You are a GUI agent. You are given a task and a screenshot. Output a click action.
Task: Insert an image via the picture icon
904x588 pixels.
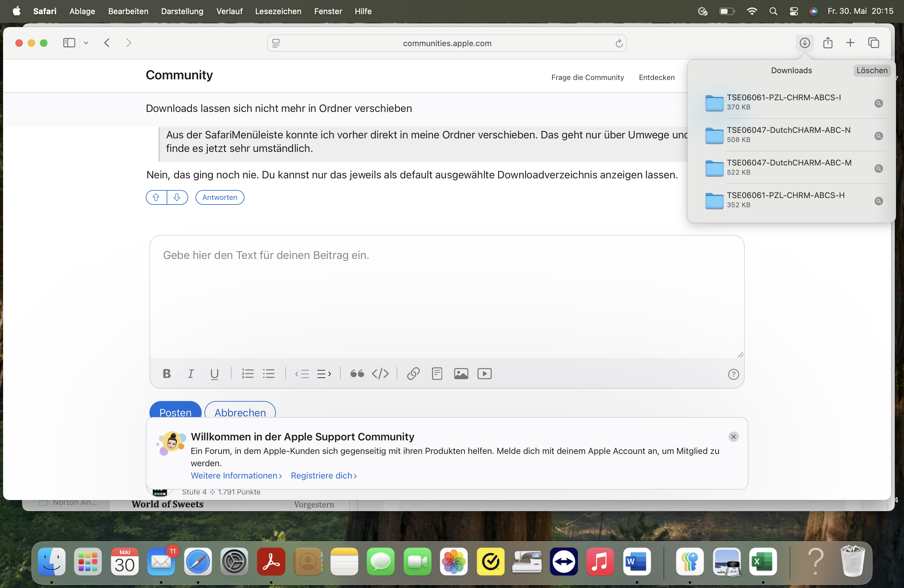click(x=461, y=374)
